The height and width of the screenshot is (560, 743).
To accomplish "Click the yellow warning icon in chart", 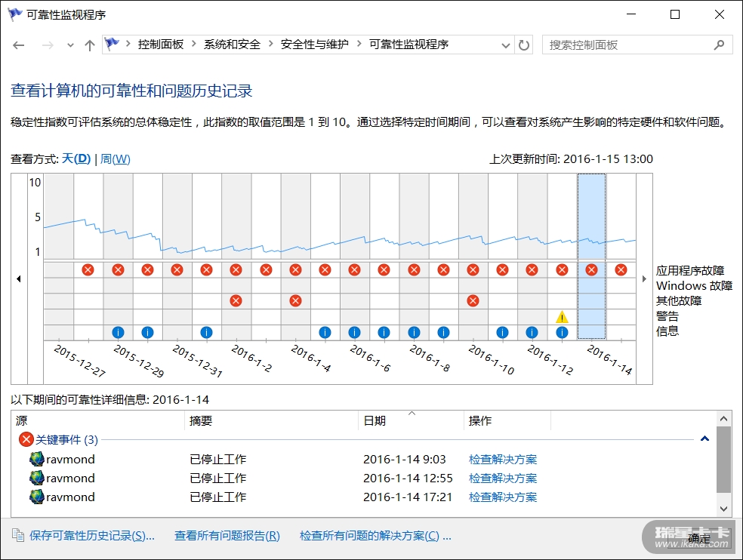I will 562,316.
